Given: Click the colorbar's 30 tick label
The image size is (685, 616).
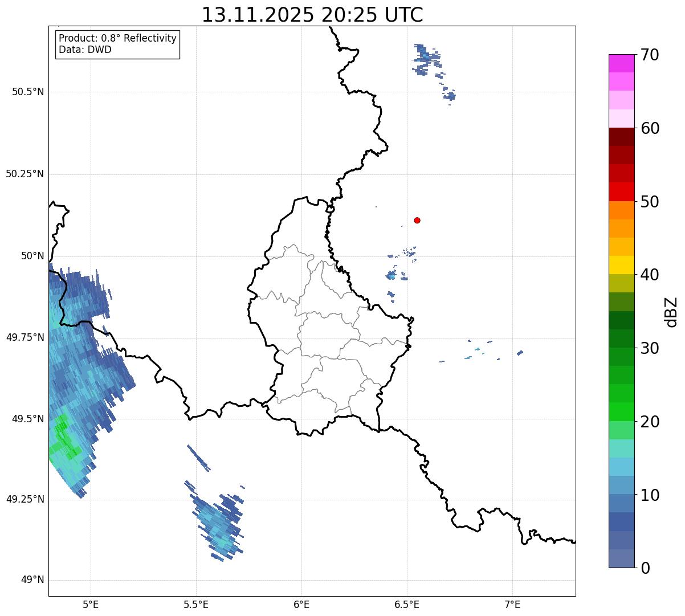Looking at the screenshot, I should coord(650,348).
